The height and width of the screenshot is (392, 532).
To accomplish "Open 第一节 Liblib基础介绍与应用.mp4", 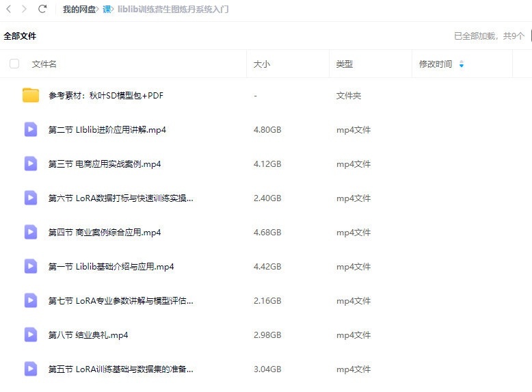I will tap(111, 267).
